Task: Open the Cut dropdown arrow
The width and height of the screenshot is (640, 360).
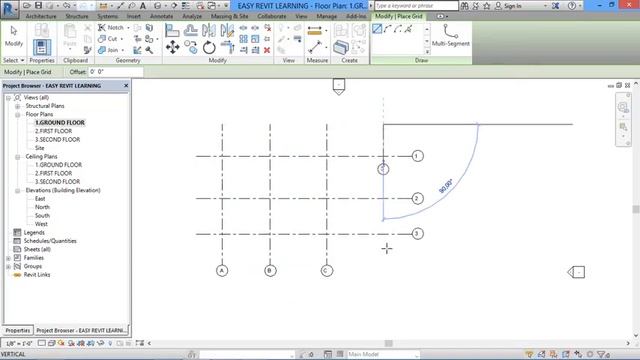Action: click(x=122, y=39)
